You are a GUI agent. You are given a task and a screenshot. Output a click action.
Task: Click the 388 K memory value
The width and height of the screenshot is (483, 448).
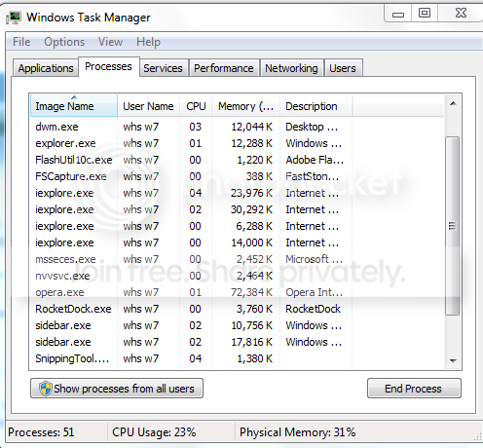[x=259, y=176]
